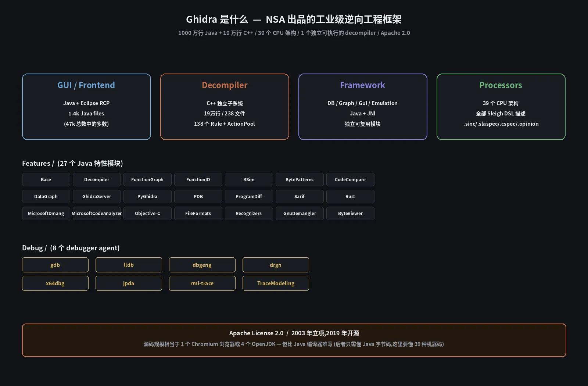Open the Decompiler architecture card

[x=225, y=107]
